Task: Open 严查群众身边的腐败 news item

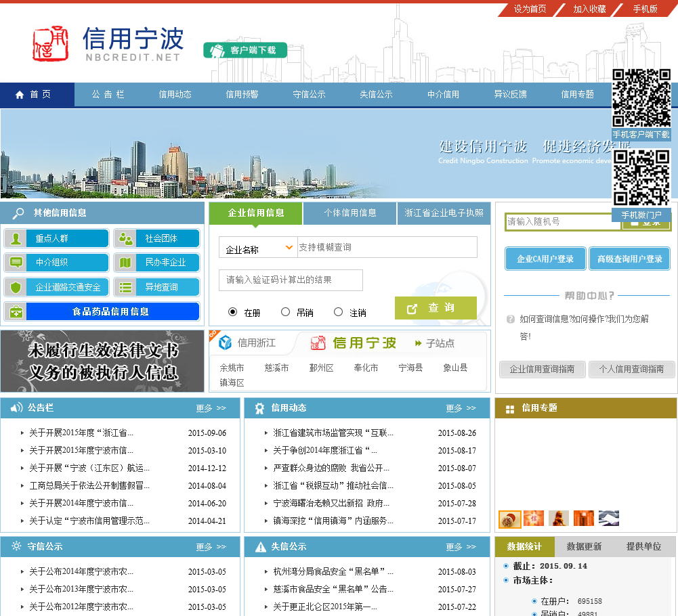Action: point(331,468)
